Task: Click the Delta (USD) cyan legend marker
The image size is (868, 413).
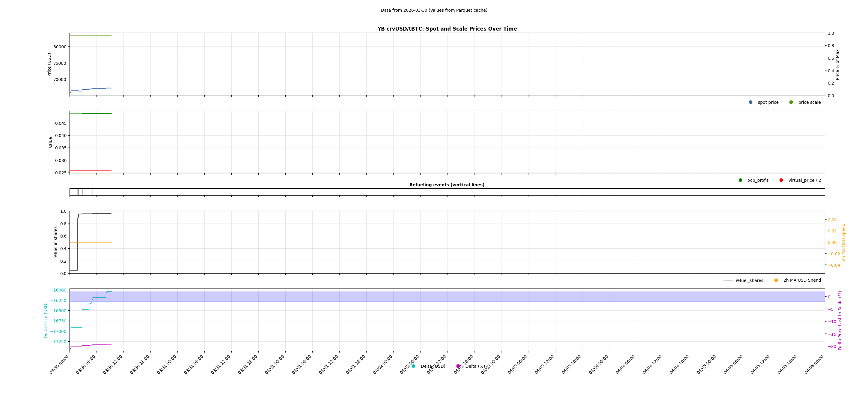Action: click(413, 366)
